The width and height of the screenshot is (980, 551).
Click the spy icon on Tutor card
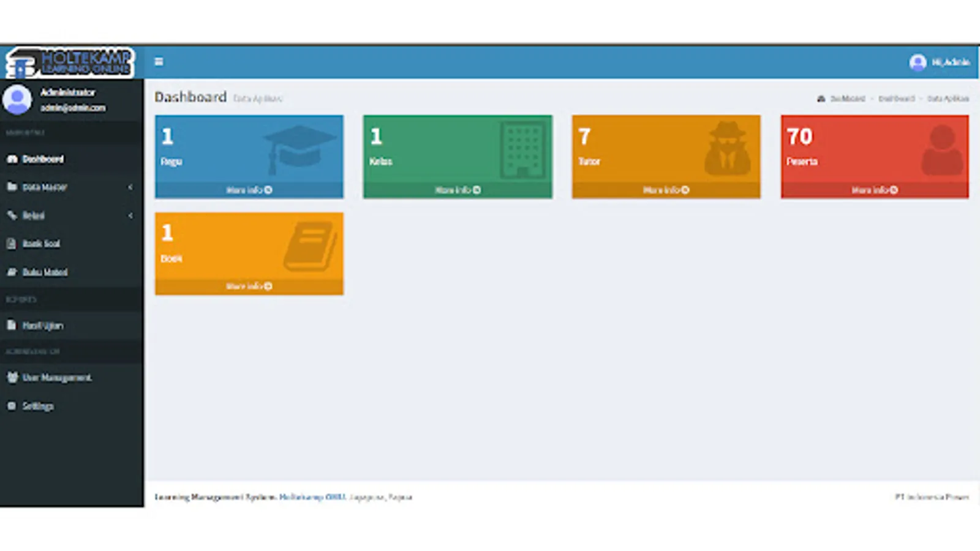click(x=727, y=148)
